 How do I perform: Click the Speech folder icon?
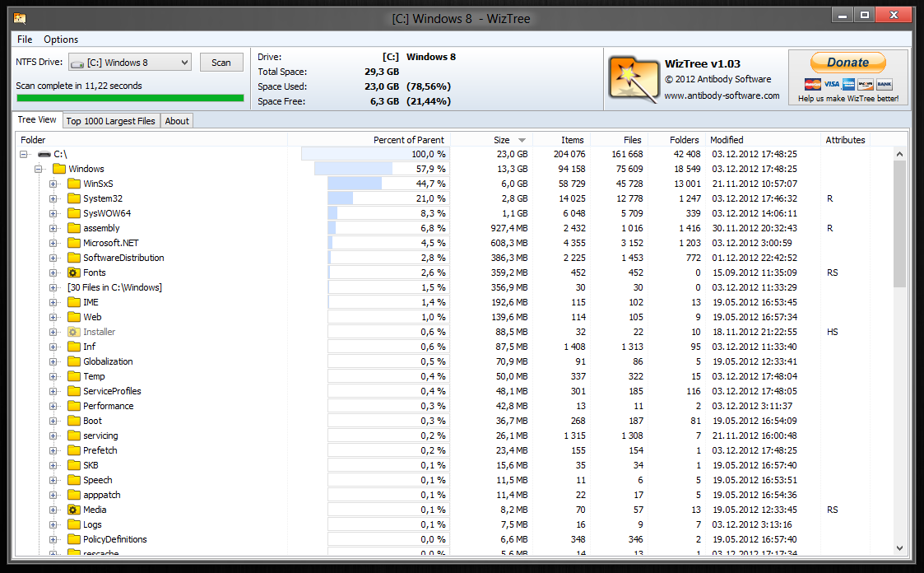click(x=74, y=480)
